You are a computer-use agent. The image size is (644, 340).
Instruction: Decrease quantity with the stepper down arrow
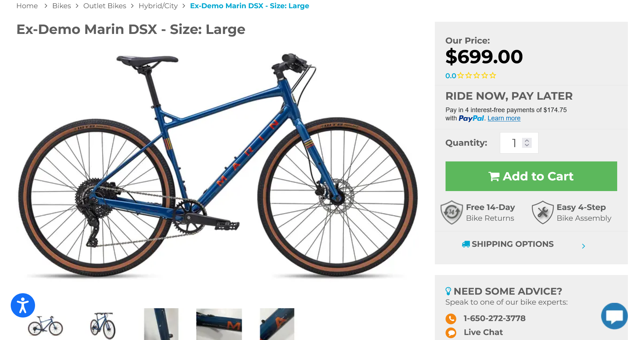pyautogui.click(x=527, y=145)
